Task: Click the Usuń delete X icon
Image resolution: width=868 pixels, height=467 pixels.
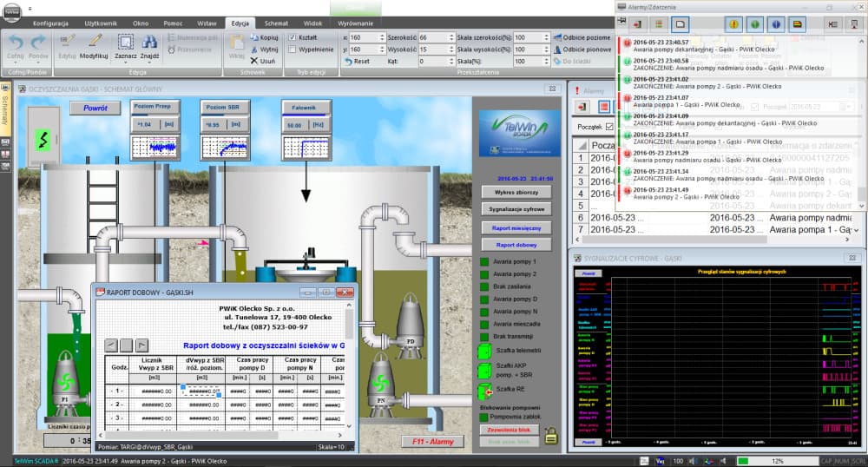Action: 254,61
